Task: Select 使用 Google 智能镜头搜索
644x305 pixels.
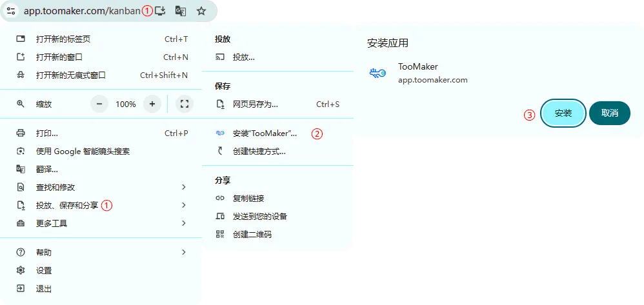Action: pos(102,152)
